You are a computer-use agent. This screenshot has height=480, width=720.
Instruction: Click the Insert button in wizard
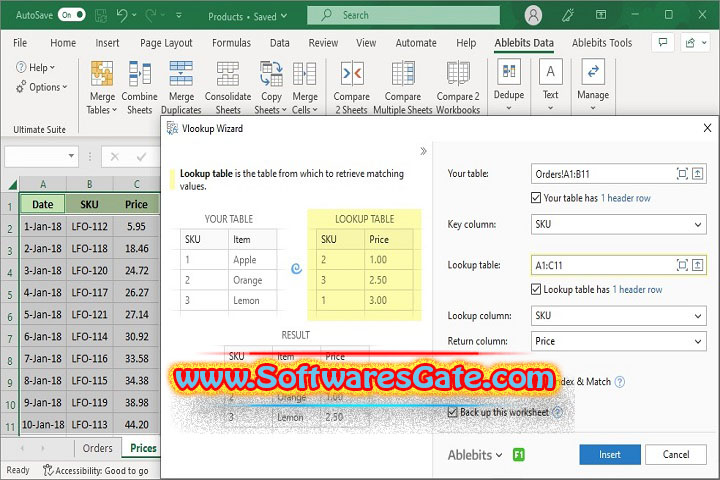[610, 455]
